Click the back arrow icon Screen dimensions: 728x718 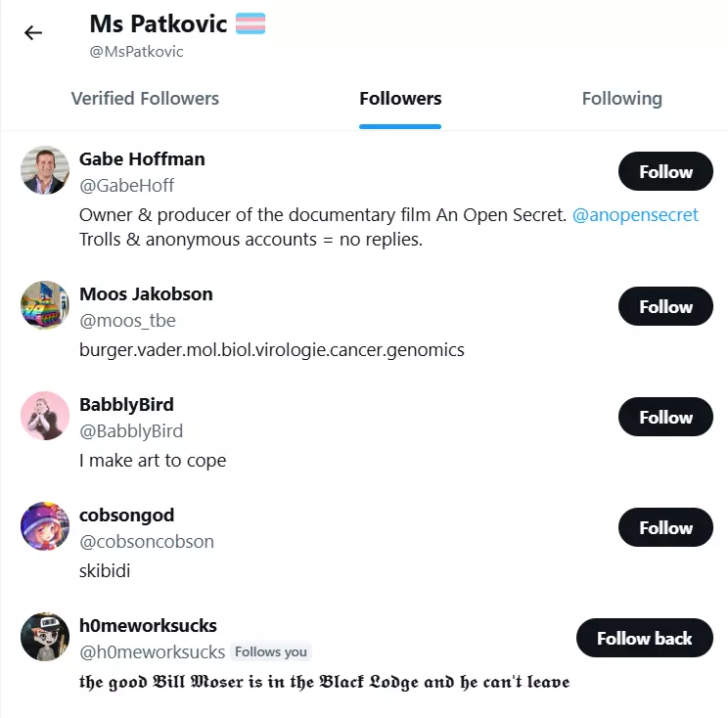click(33, 32)
